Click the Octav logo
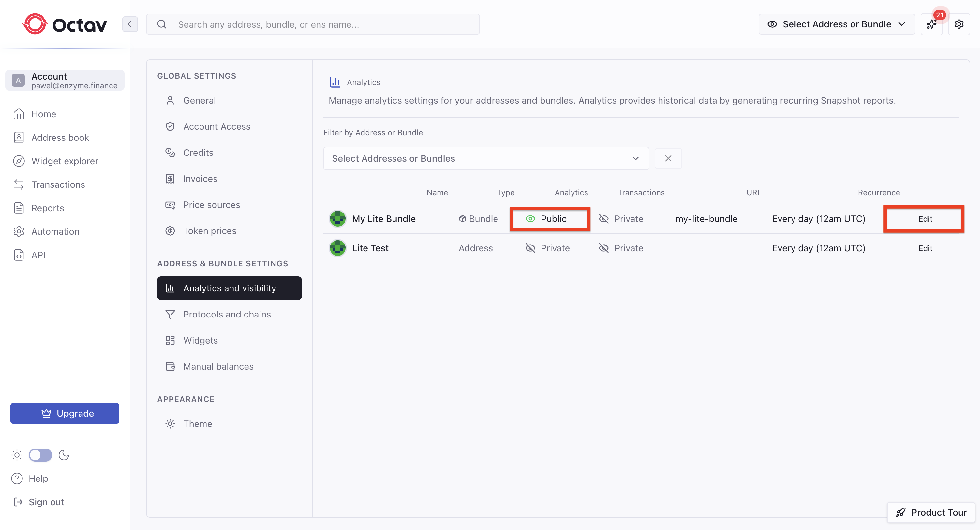The image size is (980, 530). [x=65, y=24]
